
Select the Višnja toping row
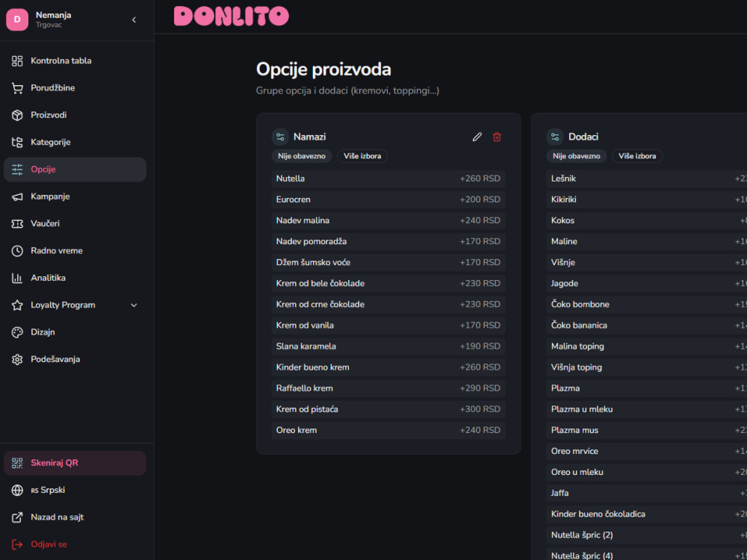(x=646, y=367)
